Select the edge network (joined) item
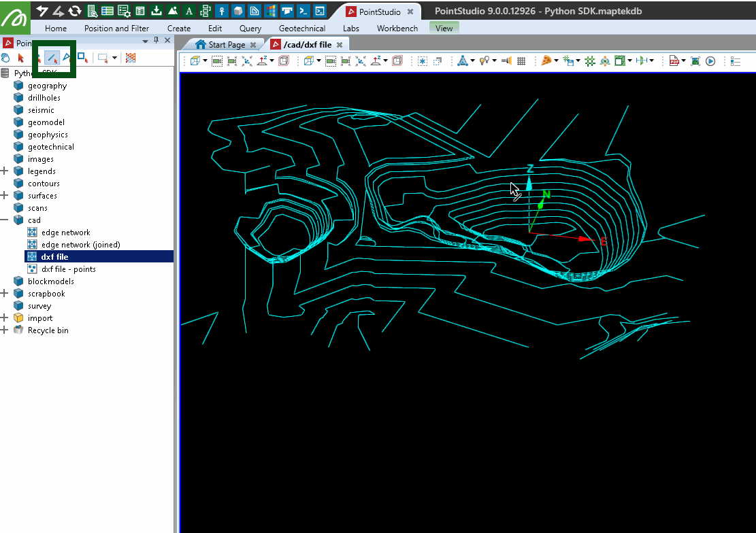This screenshot has height=533, width=756. pyautogui.click(x=80, y=245)
